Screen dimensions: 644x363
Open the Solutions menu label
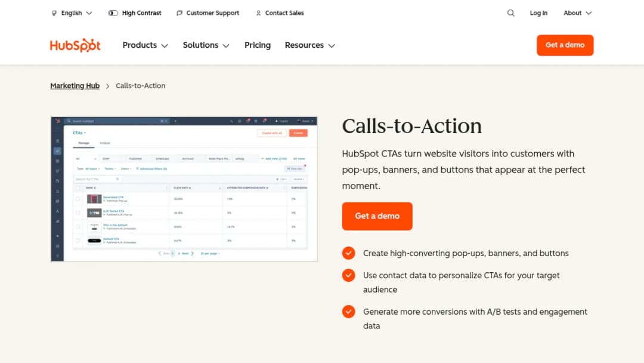200,45
